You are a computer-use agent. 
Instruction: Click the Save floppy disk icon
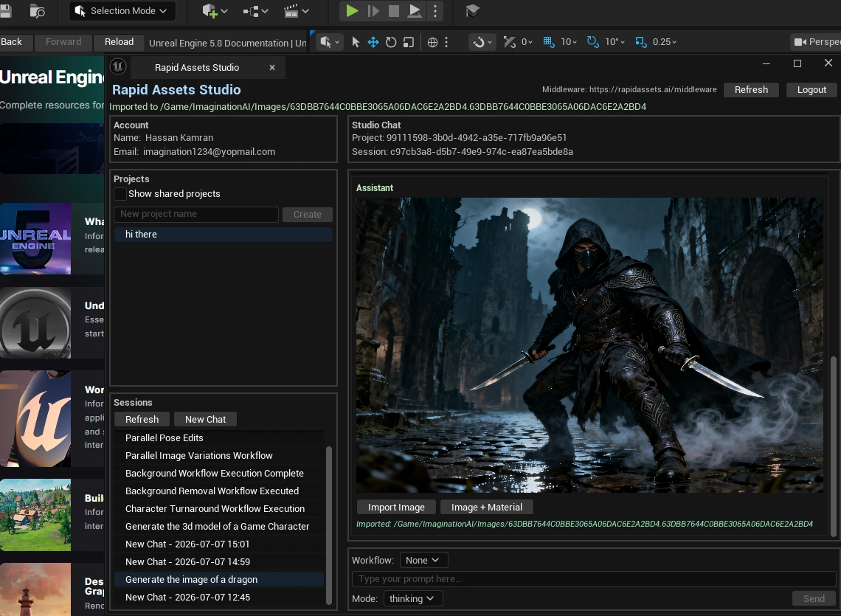(5, 11)
